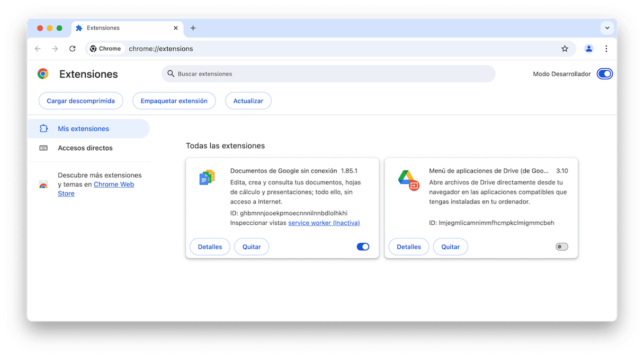Click the keyboard icon beside Accesos directos

point(43,148)
